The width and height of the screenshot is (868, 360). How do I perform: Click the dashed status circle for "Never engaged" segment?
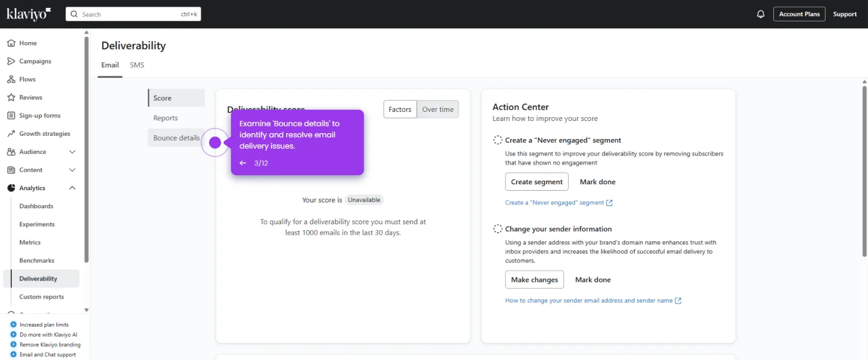(x=498, y=140)
